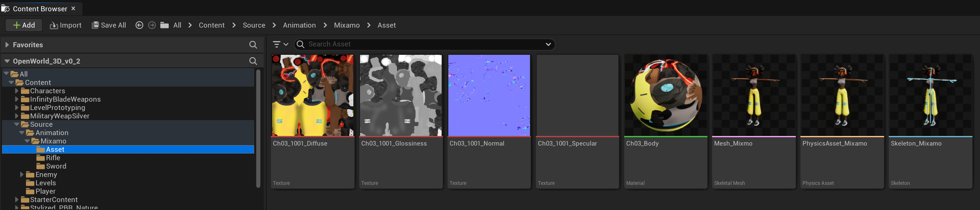Viewport: 980px width, 210px height.
Task: Select Ch03_Body material thumbnail
Action: tap(666, 95)
